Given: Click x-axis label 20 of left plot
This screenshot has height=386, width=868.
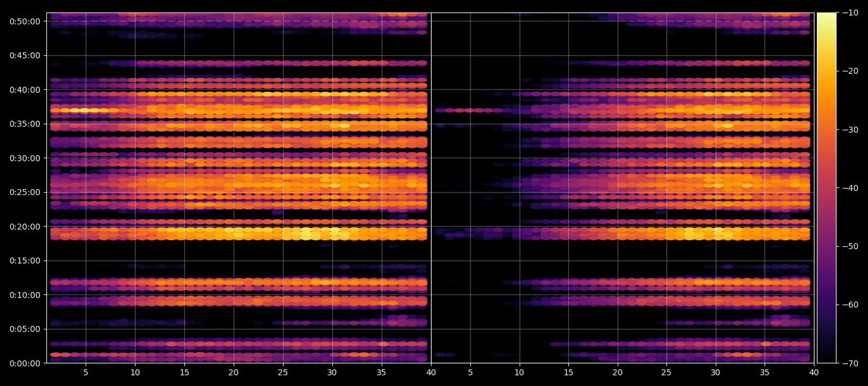Looking at the screenshot, I should click(234, 373).
